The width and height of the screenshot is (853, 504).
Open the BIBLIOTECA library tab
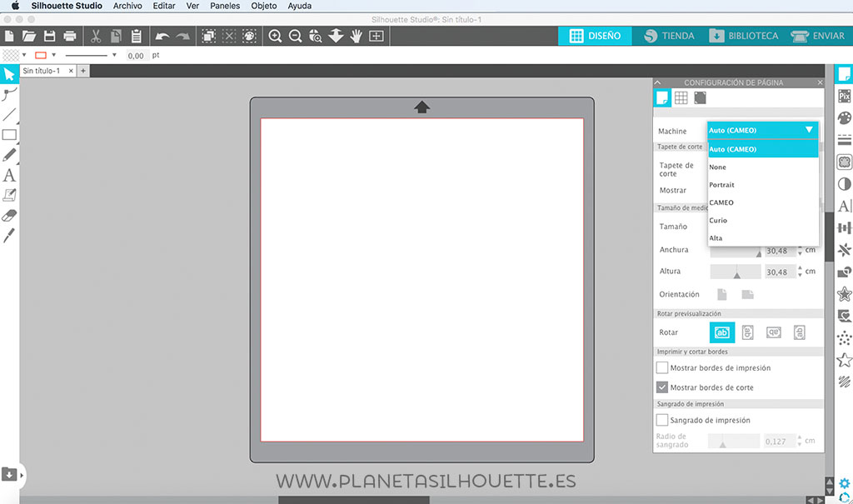click(x=744, y=36)
